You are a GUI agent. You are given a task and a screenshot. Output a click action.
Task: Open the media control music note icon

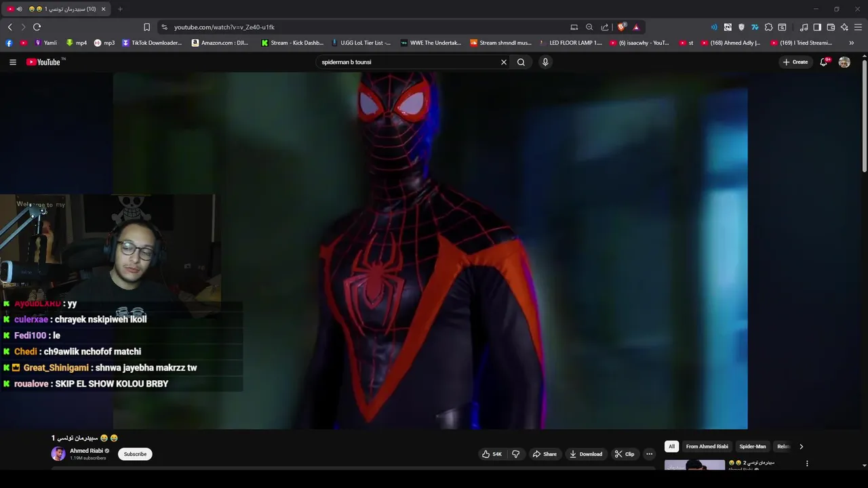click(x=804, y=27)
